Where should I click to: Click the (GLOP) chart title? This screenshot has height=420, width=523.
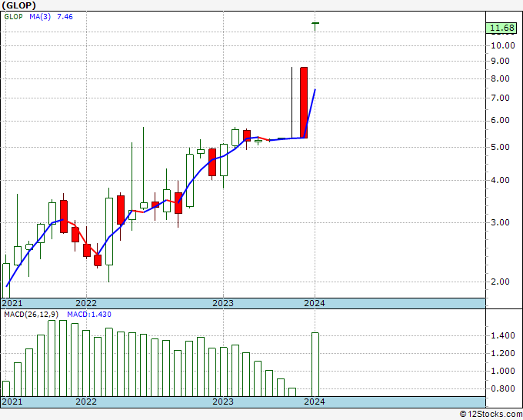pyautogui.click(x=19, y=5)
